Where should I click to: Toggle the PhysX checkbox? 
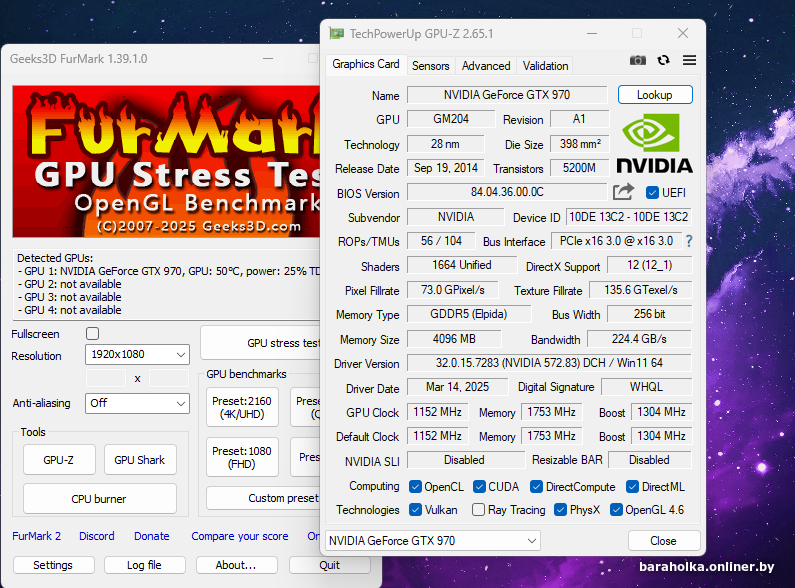pos(560,509)
